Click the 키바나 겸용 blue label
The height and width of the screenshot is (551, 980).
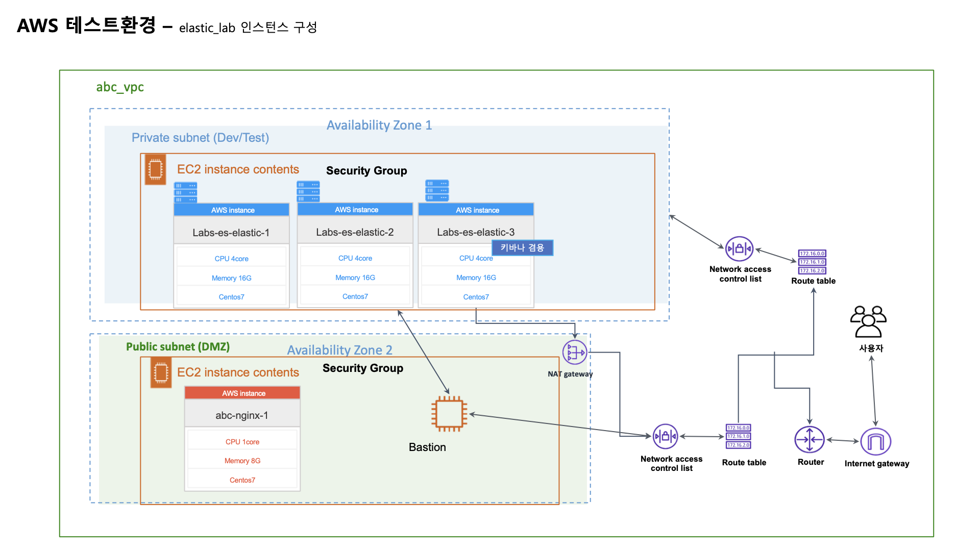(522, 248)
